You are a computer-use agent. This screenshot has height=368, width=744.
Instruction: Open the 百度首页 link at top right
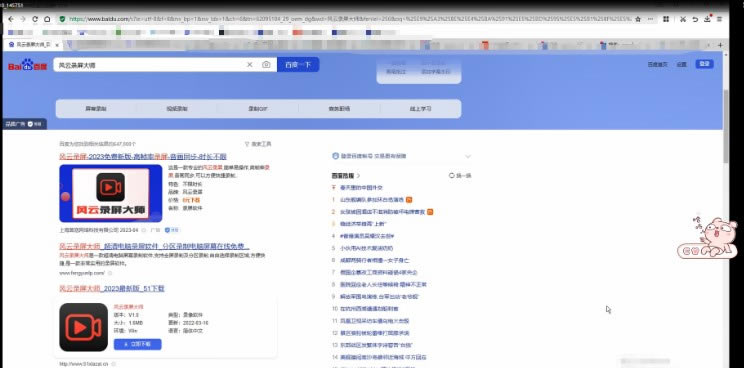click(657, 64)
